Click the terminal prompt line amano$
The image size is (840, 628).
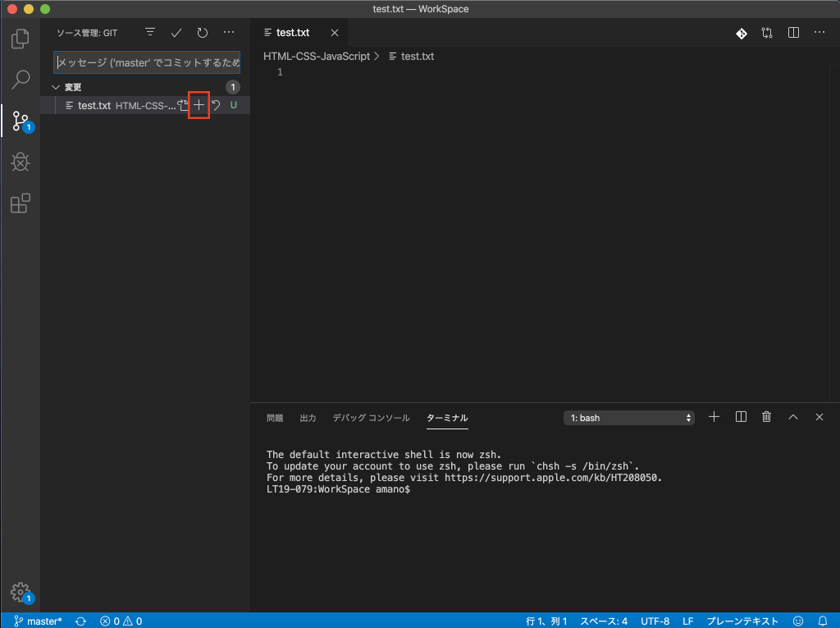[338, 489]
